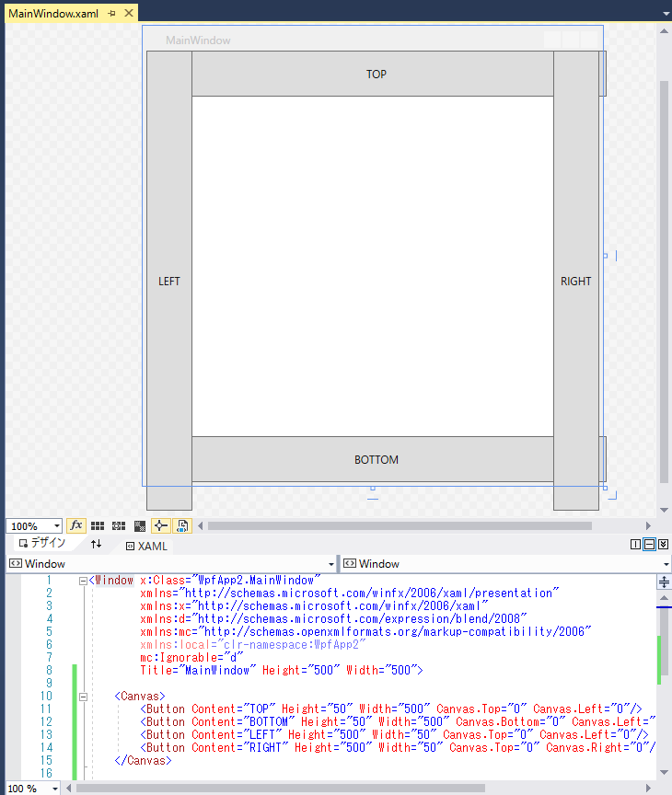Image resolution: width=672 pixels, height=795 pixels.
Task: Open the document tab overflow dropdown
Action: [666, 14]
